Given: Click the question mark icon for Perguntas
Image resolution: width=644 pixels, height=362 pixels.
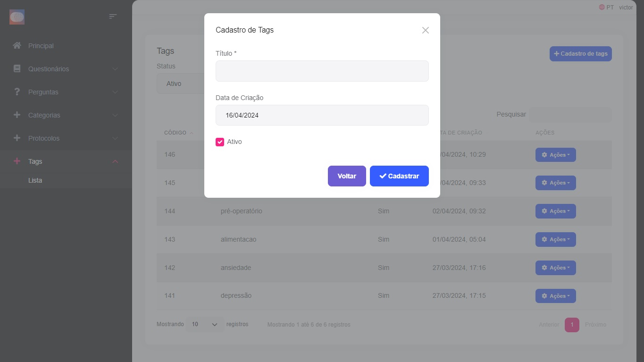Looking at the screenshot, I should (17, 92).
